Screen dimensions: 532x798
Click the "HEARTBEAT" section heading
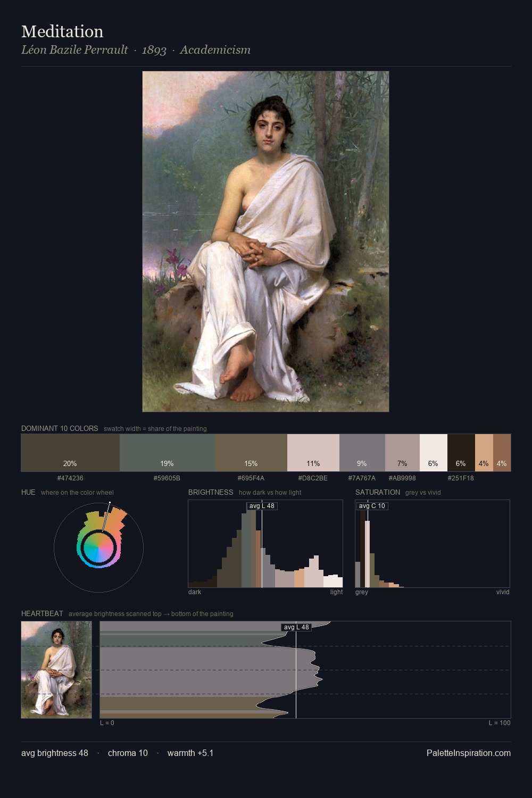42,613
